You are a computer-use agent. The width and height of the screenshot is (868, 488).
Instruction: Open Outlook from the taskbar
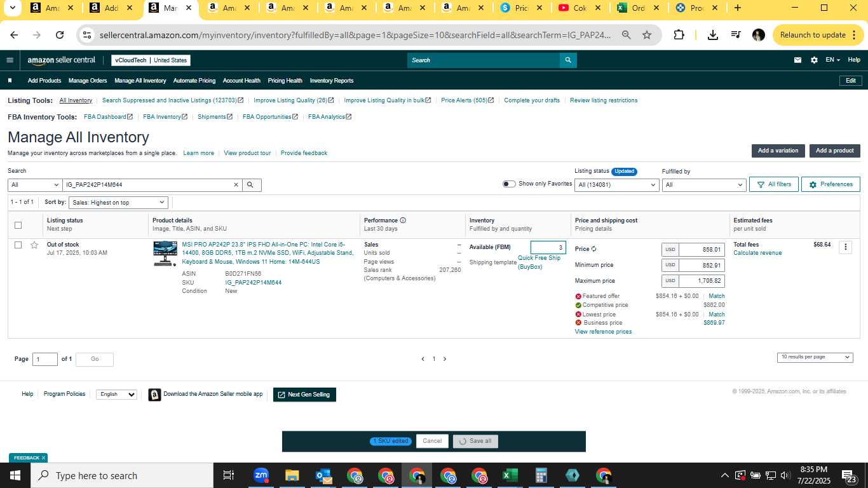(x=323, y=475)
